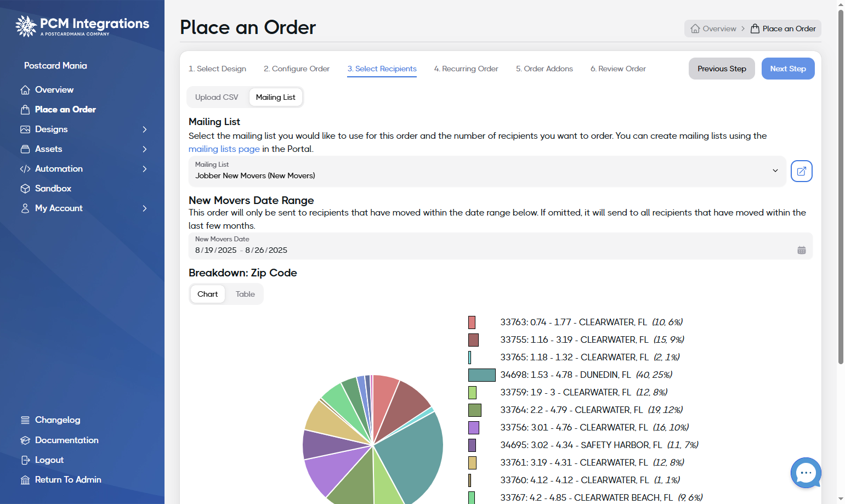
Task: Click the large teal pie chart slice
Action: pyautogui.click(x=414, y=455)
